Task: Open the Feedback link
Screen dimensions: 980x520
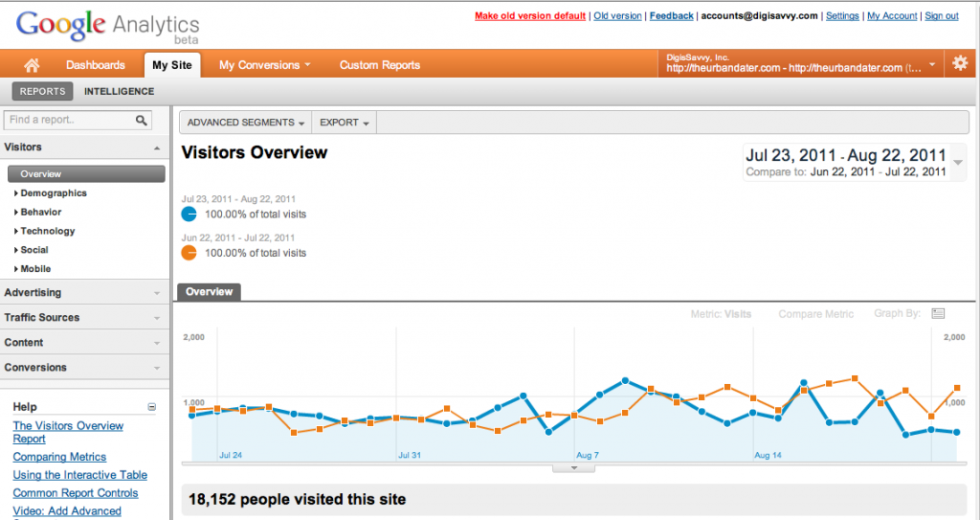Action: (671, 15)
